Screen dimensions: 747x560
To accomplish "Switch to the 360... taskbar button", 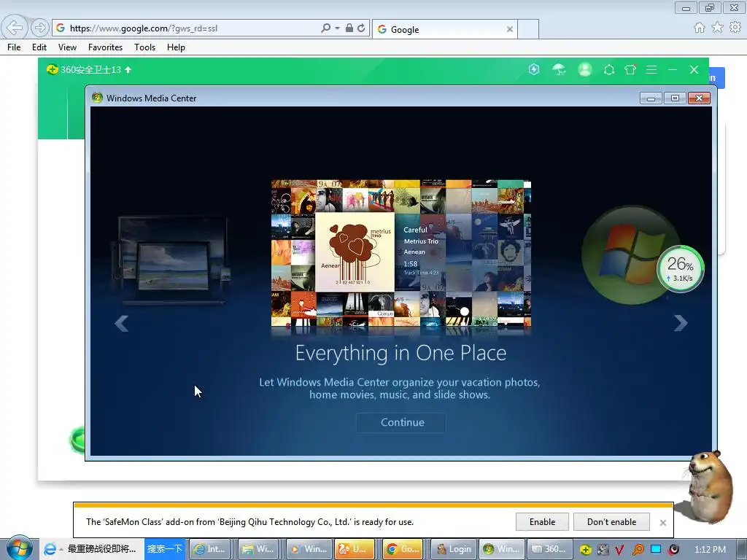I will pos(549,549).
